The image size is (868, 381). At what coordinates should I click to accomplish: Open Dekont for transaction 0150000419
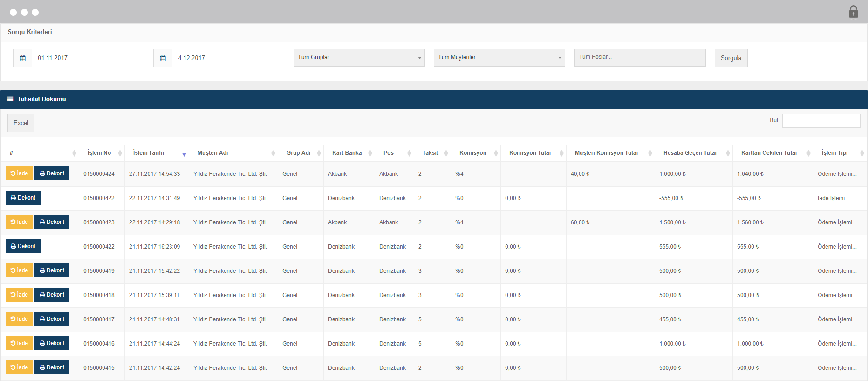52,270
